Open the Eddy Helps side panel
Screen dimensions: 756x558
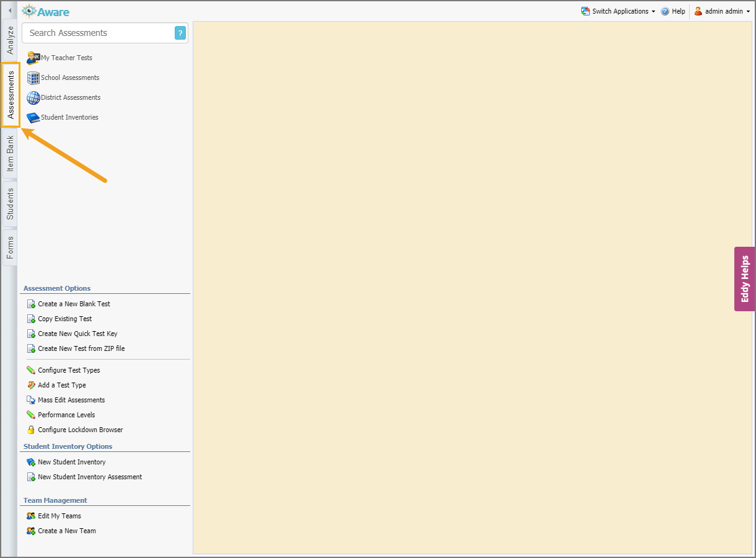pyautogui.click(x=745, y=279)
